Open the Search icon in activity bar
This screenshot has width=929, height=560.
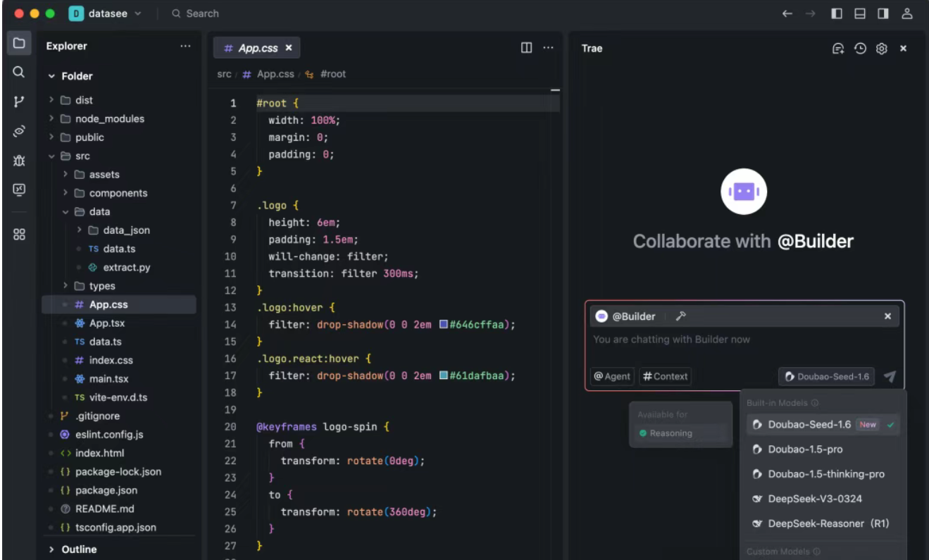click(x=19, y=72)
